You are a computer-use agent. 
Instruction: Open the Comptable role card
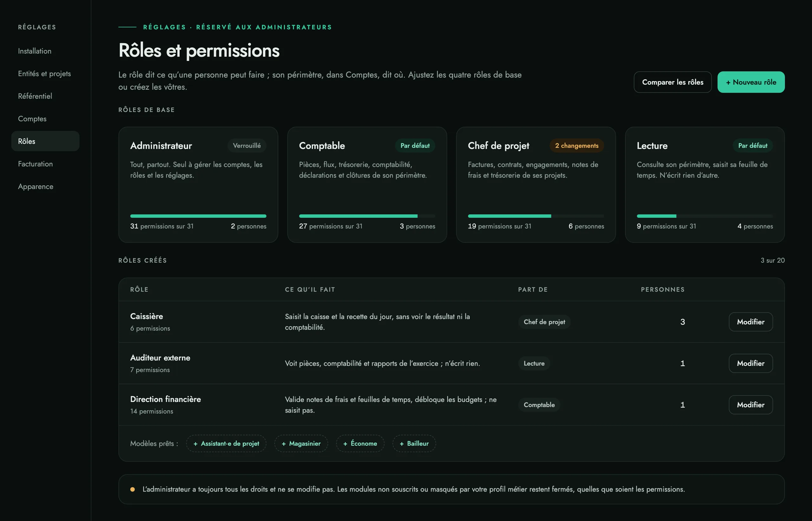367,185
